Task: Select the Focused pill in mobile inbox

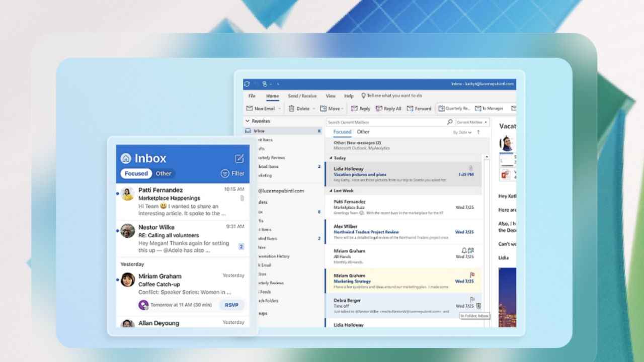Action: (x=136, y=173)
